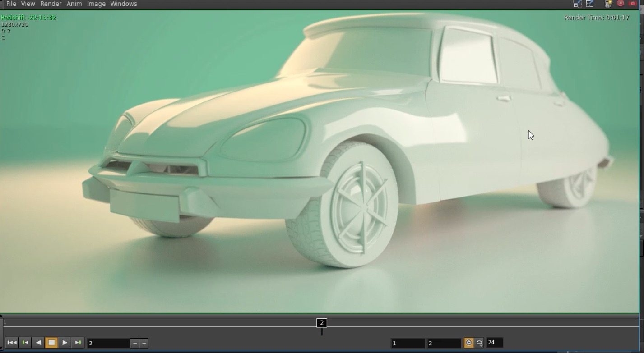Open the Anim menu

74,4
